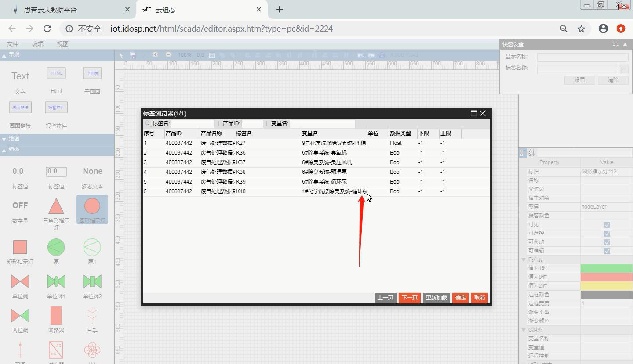Viewport: 633px width, 364px height.
Task: Select the OFF digital value component
Action: tap(20, 205)
